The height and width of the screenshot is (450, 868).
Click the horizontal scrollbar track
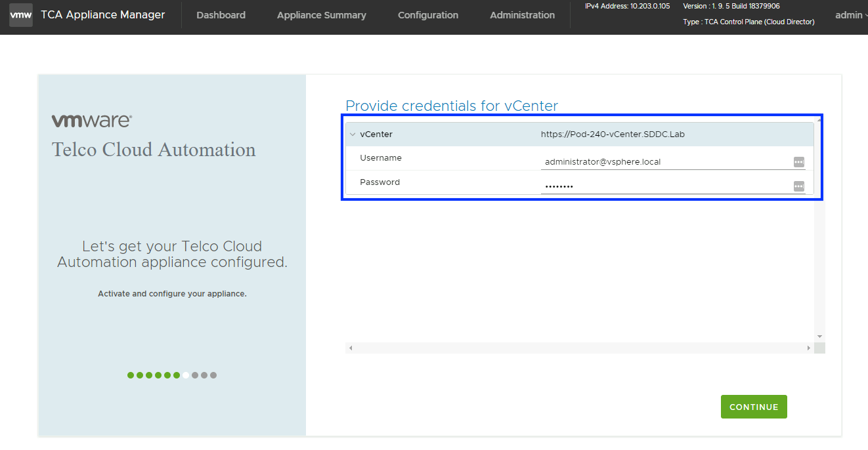tap(578, 348)
